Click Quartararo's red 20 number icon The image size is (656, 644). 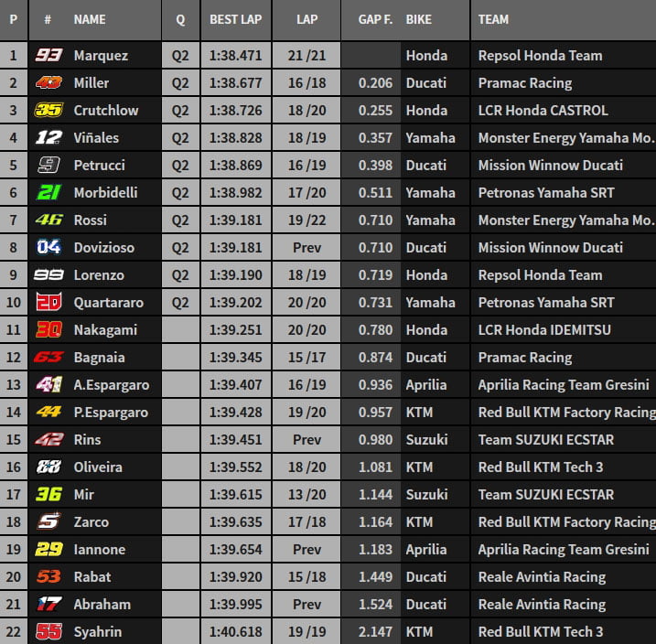click(x=48, y=303)
